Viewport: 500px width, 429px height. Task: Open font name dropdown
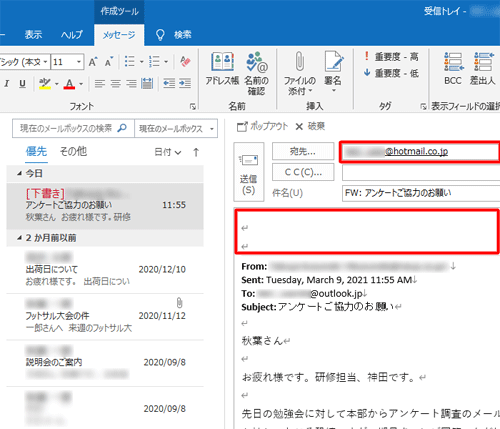coord(45,62)
